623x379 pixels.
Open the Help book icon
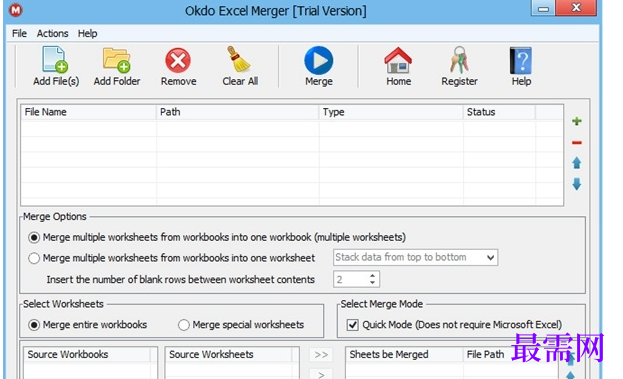click(x=520, y=60)
